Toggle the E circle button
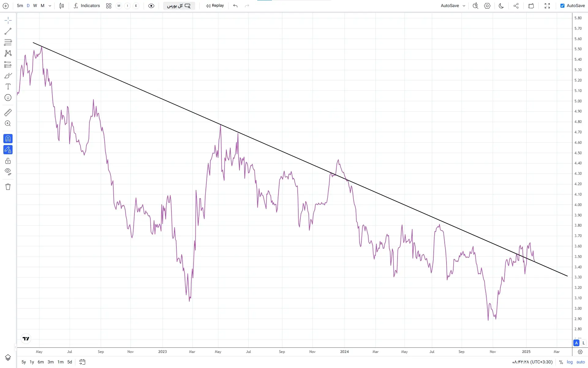The image size is (588, 368). point(136,6)
